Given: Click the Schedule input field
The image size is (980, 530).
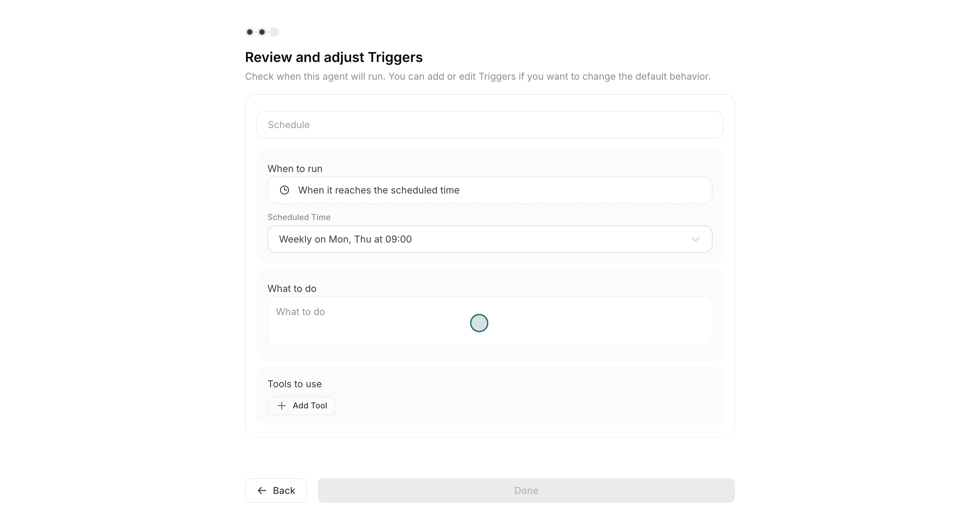Looking at the screenshot, I should coord(490,125).
